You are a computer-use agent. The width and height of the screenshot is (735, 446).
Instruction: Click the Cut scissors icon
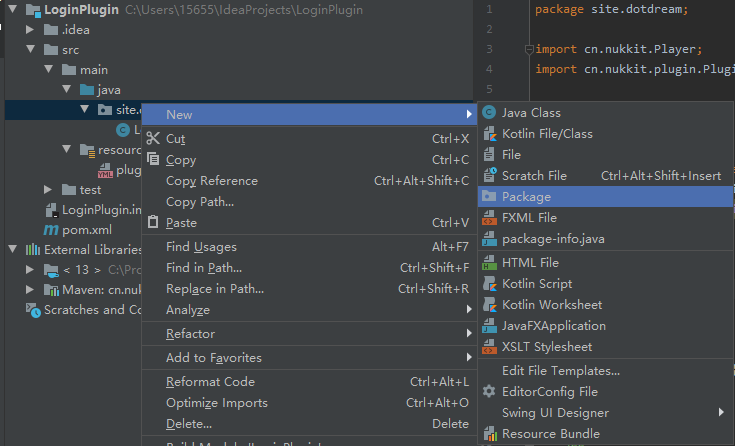pos(153,139)
